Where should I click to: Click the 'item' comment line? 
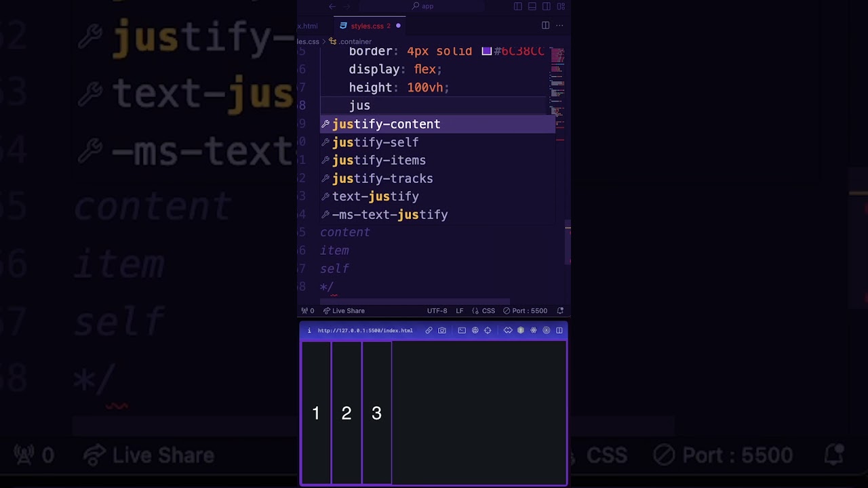pyautogui.click(x=334, y=250)
